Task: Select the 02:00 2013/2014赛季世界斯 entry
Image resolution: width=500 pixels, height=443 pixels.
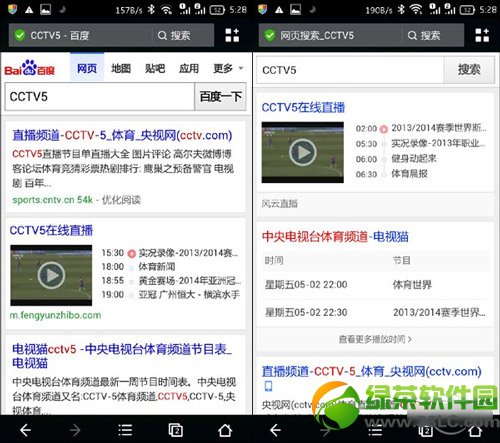Action: point(421,128)
